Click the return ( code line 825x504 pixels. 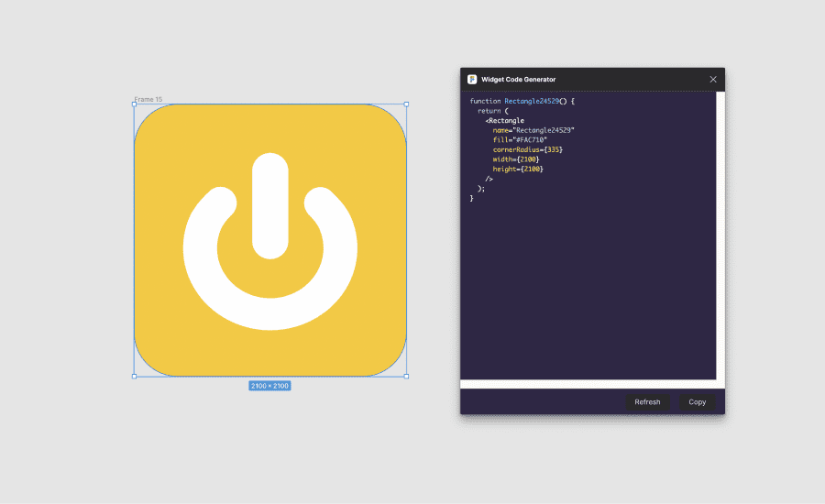[493, 111]
